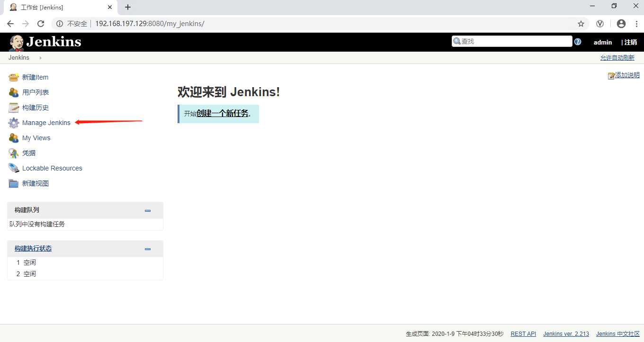
Task: Open the My Views link
Action: click(x=36, y=138)
